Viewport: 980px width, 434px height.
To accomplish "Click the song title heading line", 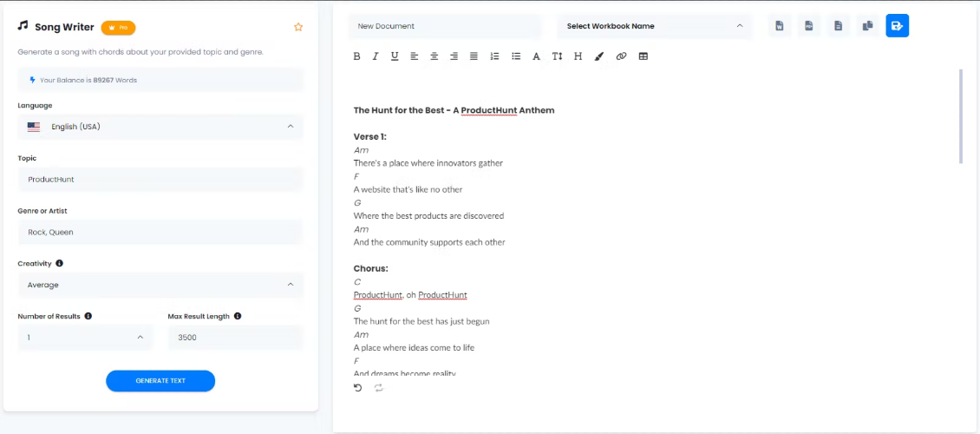I will [454, 110].
